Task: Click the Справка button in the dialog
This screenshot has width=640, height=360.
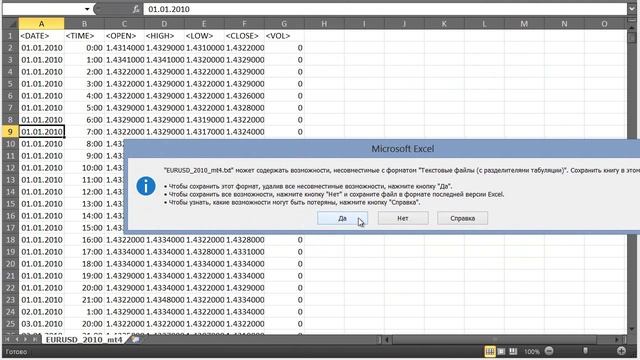Action: pyautogui.click(x=462, y=218)
